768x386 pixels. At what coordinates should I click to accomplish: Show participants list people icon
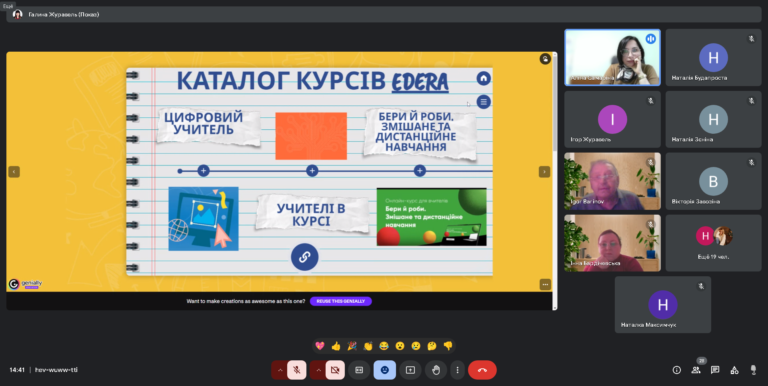[x=696, y=370]
